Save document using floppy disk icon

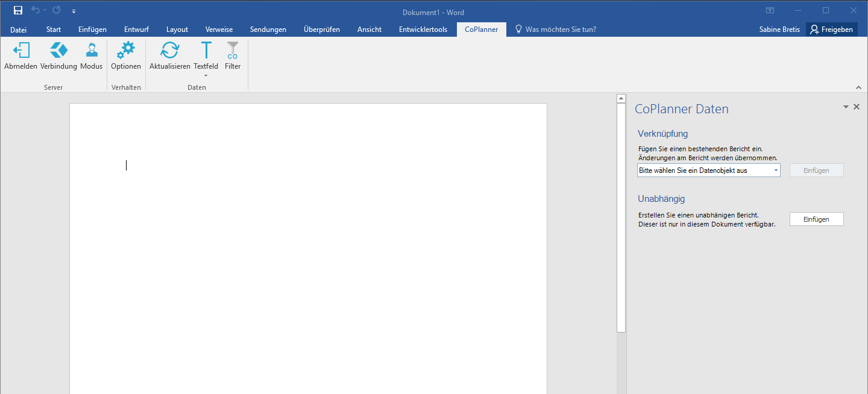click(18, 11)
